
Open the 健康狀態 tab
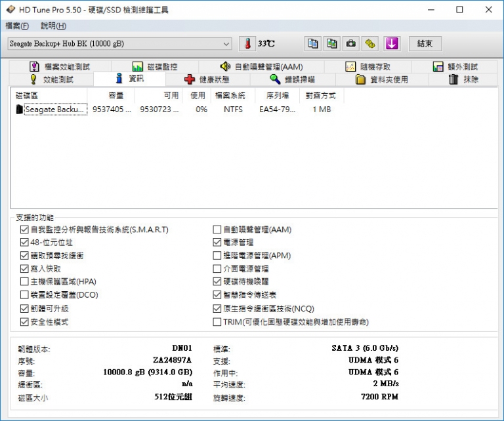[x=207, y=79]
